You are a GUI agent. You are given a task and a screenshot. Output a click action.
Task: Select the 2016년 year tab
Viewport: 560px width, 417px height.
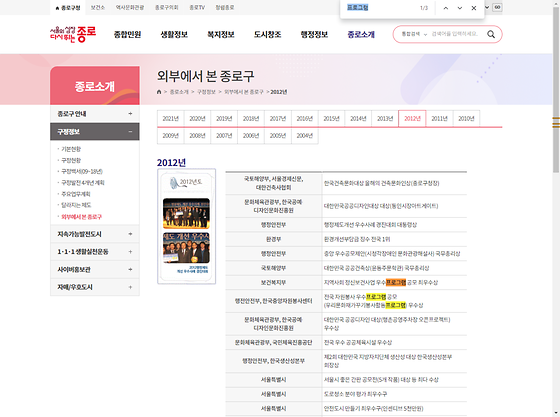click(x=305, y=119)
